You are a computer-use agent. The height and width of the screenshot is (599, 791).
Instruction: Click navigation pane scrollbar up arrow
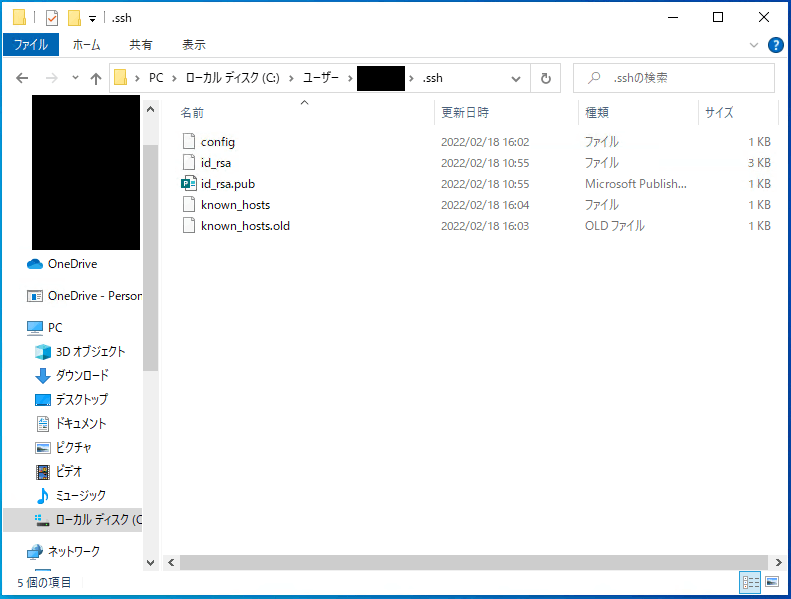pos(150,109)
